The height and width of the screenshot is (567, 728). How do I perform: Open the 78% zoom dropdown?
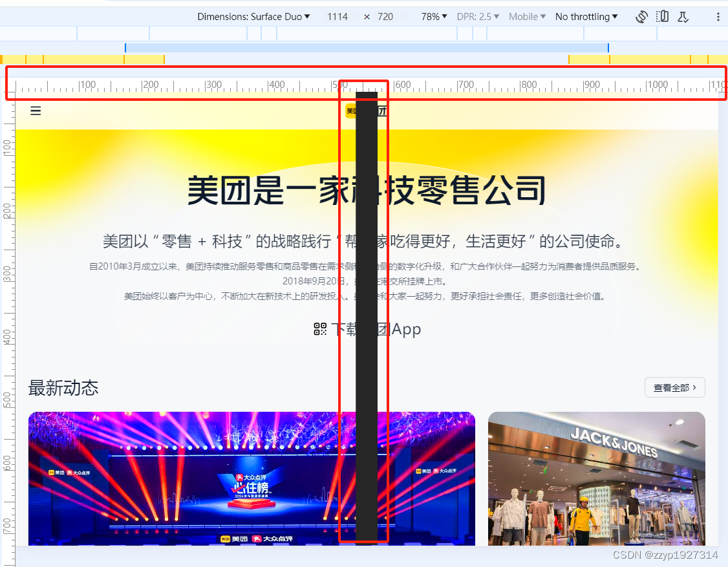coord(434,17)
